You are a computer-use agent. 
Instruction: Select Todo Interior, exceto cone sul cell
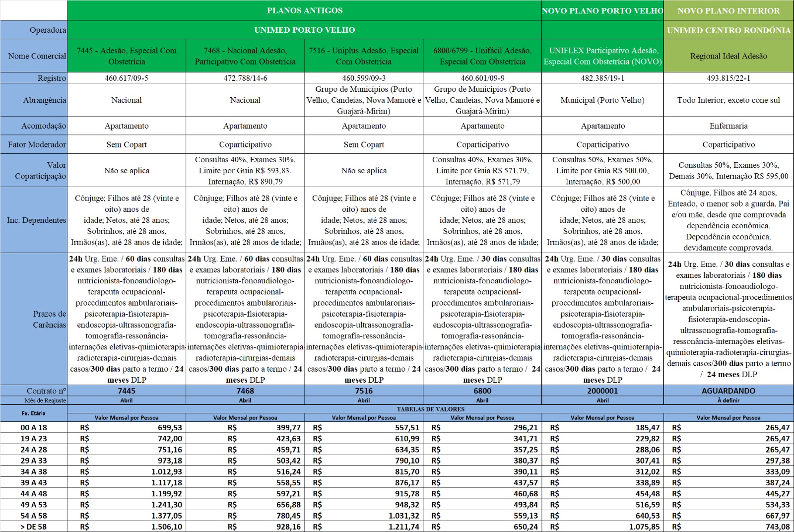point(728,100)
